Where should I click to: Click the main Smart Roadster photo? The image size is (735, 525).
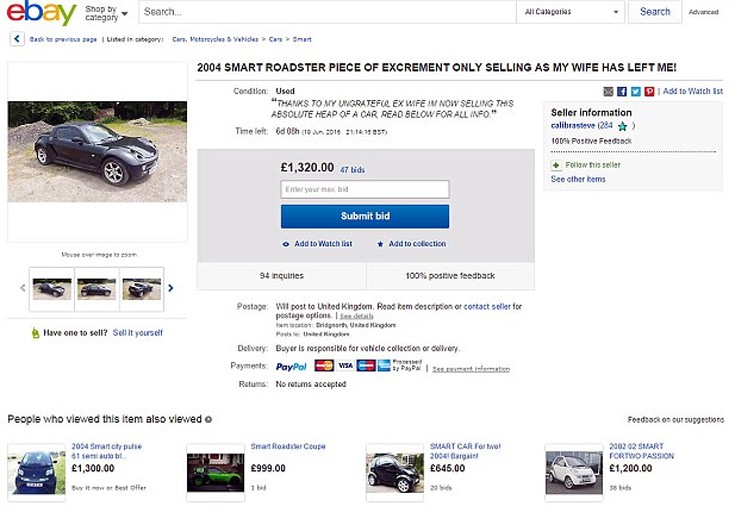pos(97,152)
